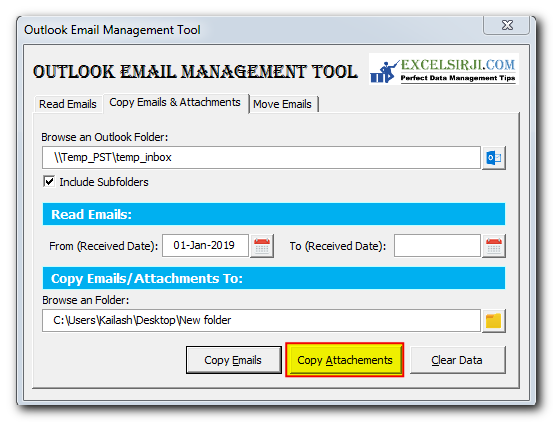Viewport: 553px width, 422px height.
Task: Open the To date calendar picker
Action: click(x=493, y=246)
